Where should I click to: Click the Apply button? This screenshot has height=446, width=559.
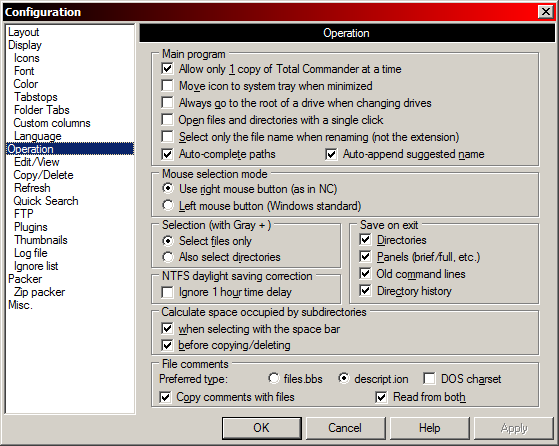[514, 428]
